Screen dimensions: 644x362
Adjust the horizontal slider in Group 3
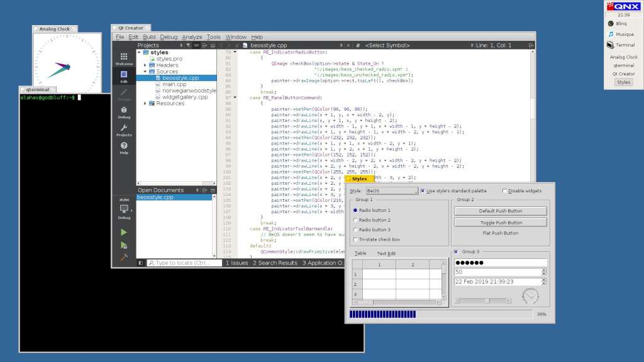(x=483, y=301)
